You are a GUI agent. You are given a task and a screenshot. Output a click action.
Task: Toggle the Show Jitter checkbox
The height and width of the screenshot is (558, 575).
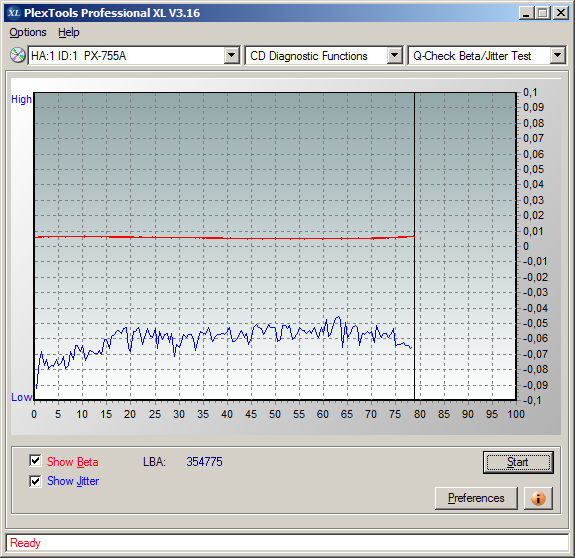click(35, 481)
